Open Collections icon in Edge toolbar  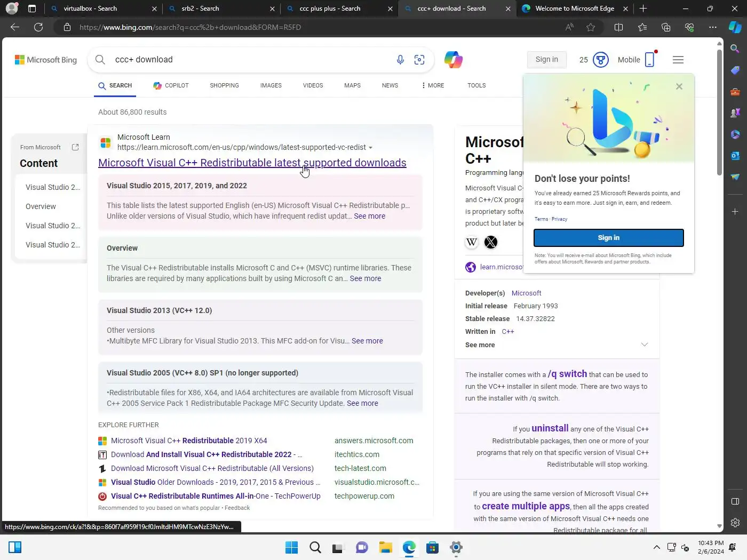click(665, 27)
